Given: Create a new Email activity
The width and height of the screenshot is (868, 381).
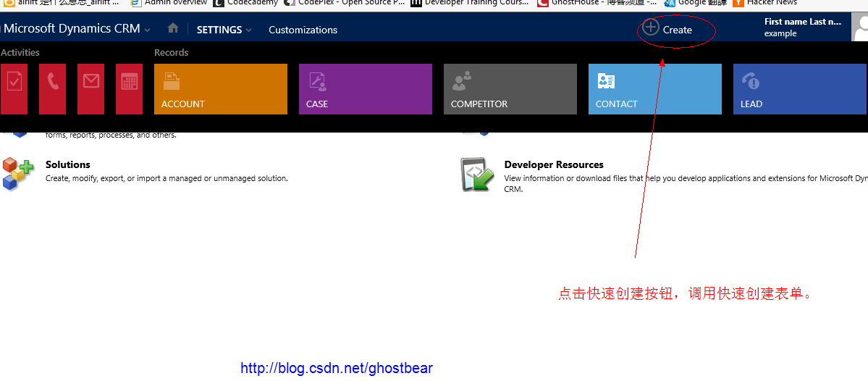Looking at the screenshot, I should (90, 88).
